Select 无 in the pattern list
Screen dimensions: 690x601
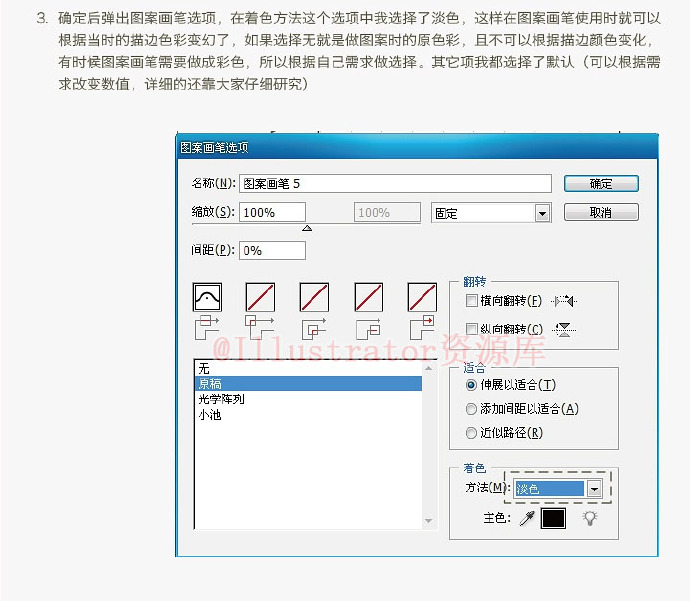308,368
